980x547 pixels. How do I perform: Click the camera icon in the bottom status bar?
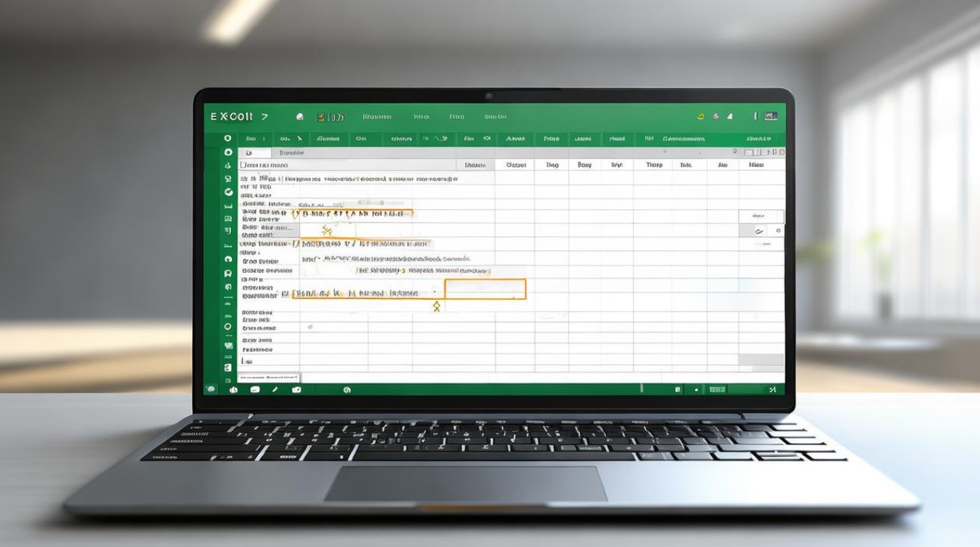point(296,389)
